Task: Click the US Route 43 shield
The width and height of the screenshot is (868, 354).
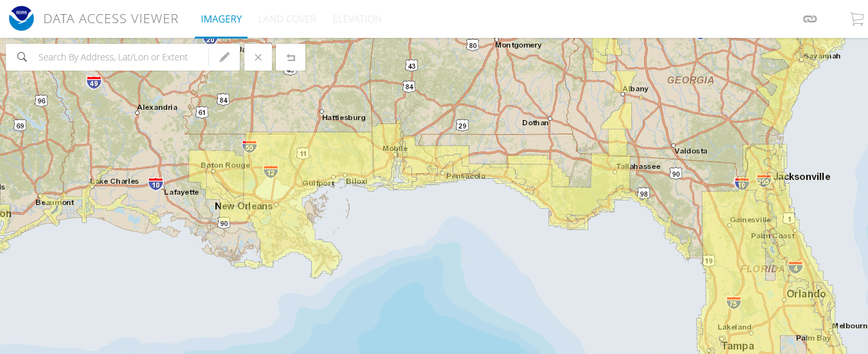Action: pyautogui.click(x=411, y=66)
